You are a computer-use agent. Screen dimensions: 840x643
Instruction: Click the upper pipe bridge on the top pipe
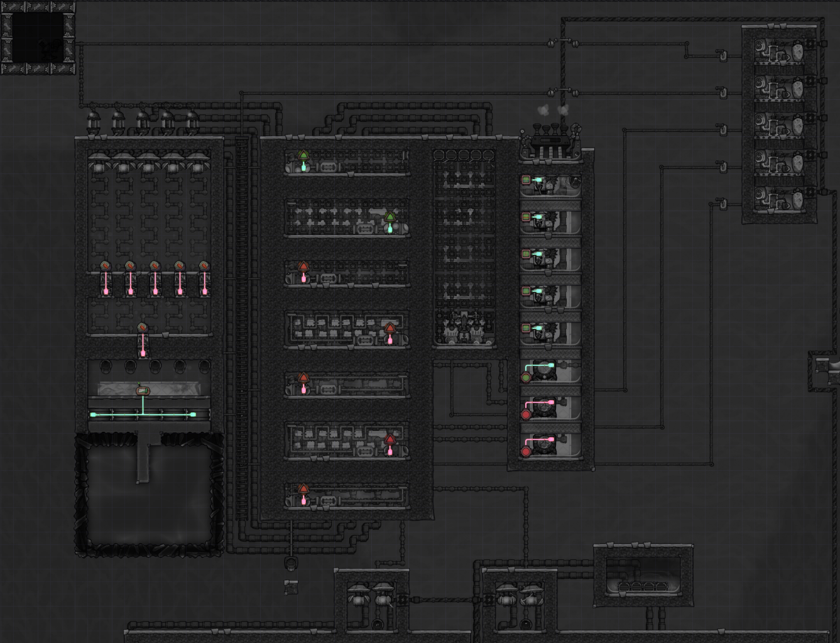(x=563, y=43)
